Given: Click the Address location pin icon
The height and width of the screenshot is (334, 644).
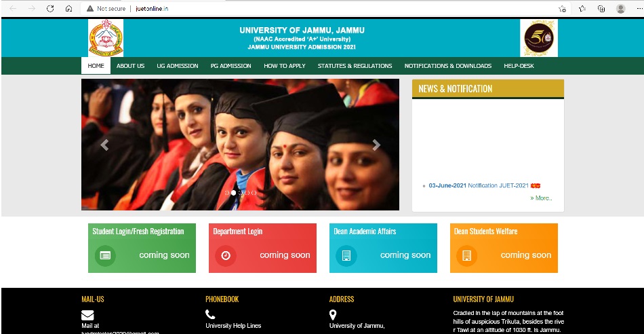Looking at the screenshot, I should pyautogui.click(x=333, y=315).
